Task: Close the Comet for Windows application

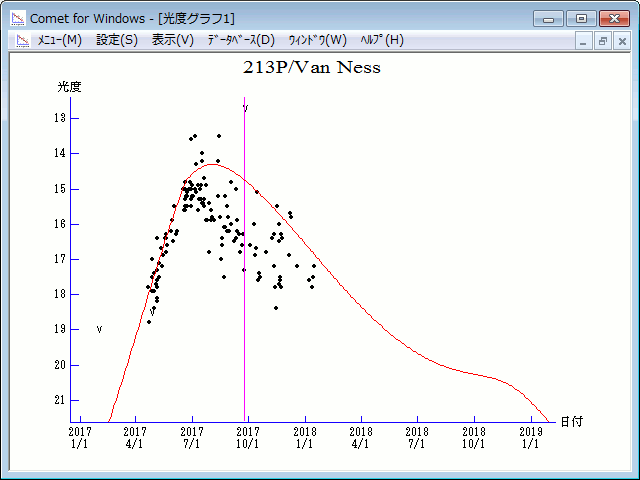Action: point(613,18)
